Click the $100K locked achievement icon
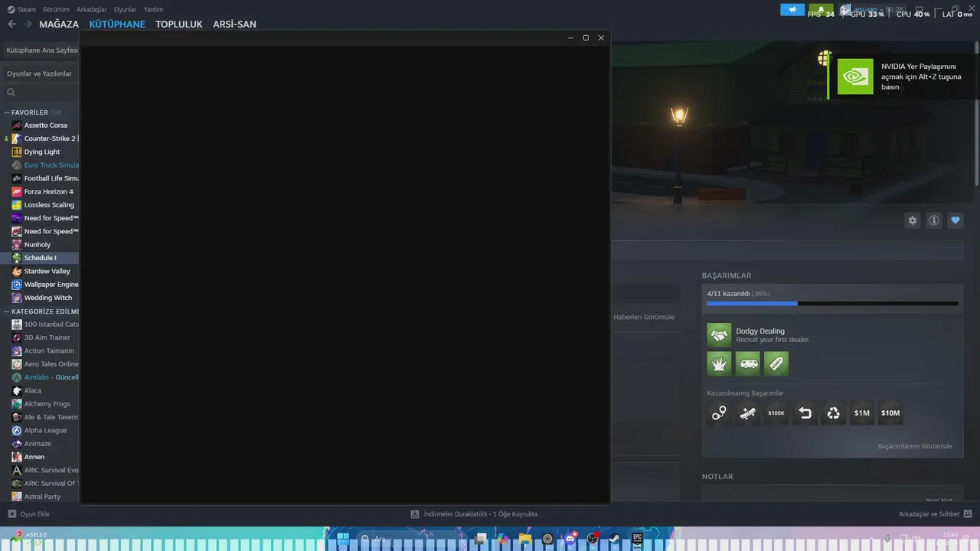The width and height of the screenshot is (980, 551). (x=776, y=413)
